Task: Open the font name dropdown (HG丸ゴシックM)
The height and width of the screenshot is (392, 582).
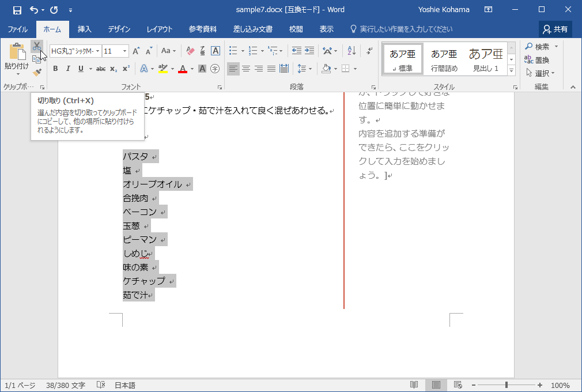Action: [97, 51]
